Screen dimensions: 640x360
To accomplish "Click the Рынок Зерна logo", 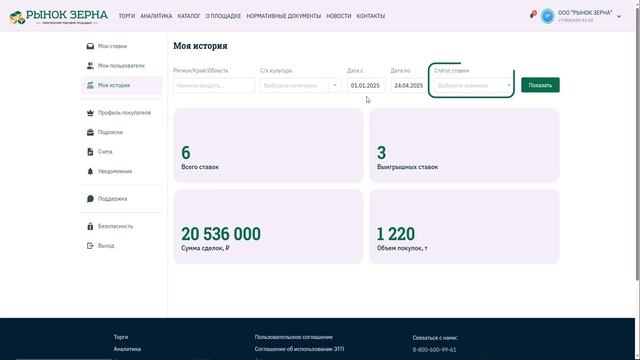I will 58,17.
